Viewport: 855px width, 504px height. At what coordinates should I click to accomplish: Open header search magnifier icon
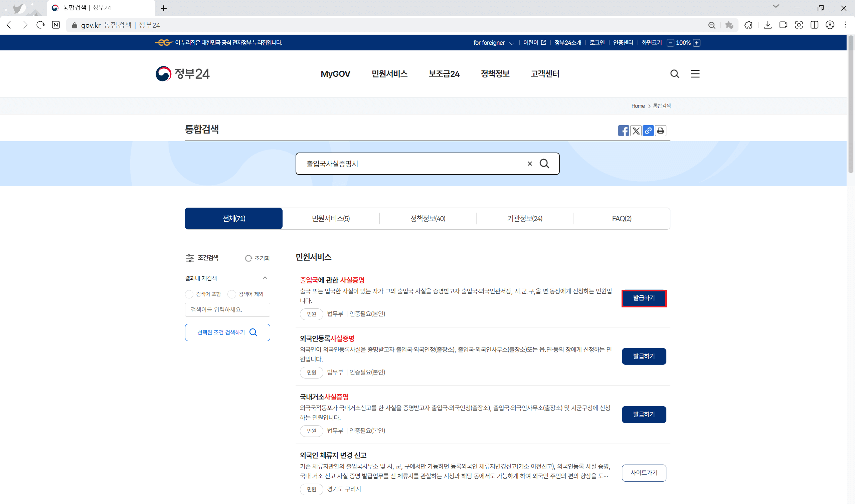click(x=675, y=74)
